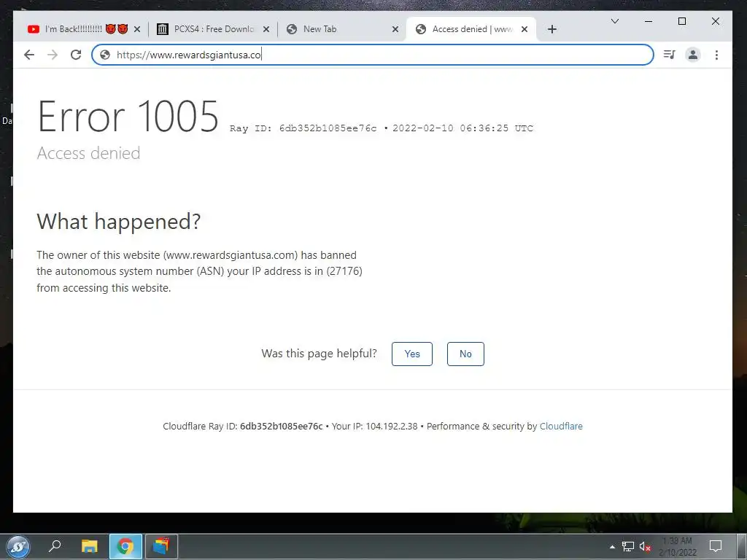Close the New Tab tab
The width and height of the screenshot is (747, 560).
395,29
